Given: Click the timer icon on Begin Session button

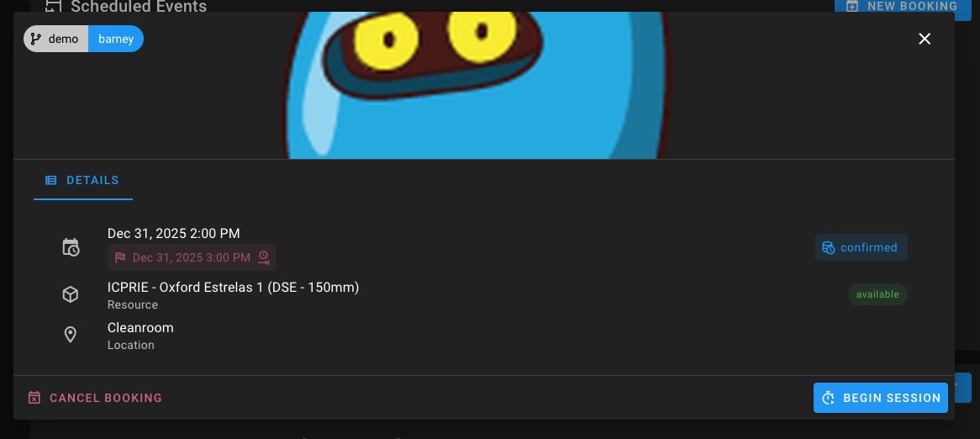Looking at the screenshot, I should coord(828,398).
